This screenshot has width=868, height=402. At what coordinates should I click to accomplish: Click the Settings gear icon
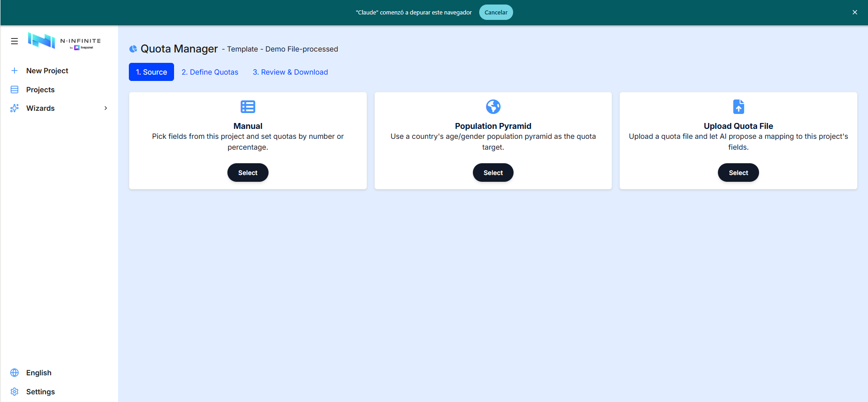click(14, 392)
